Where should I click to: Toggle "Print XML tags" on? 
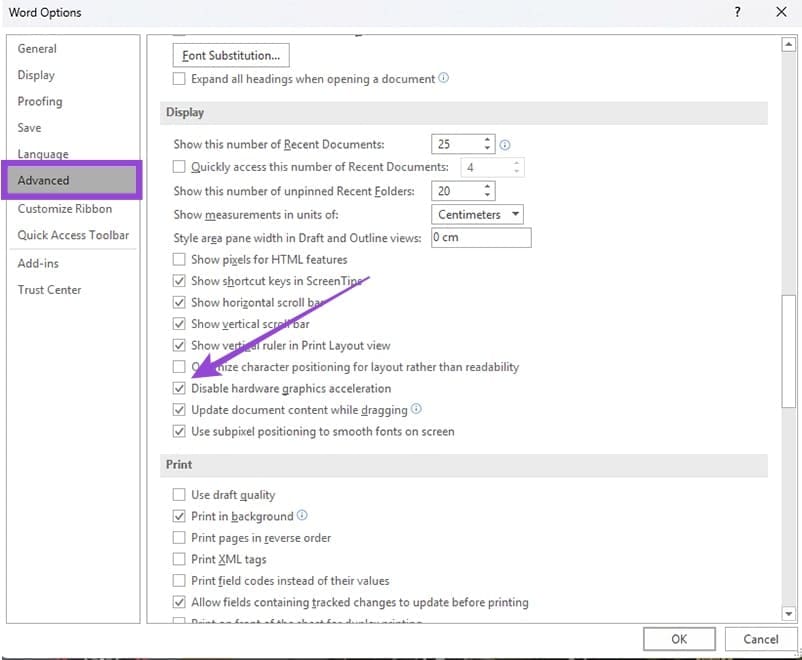tap(179, 559)
